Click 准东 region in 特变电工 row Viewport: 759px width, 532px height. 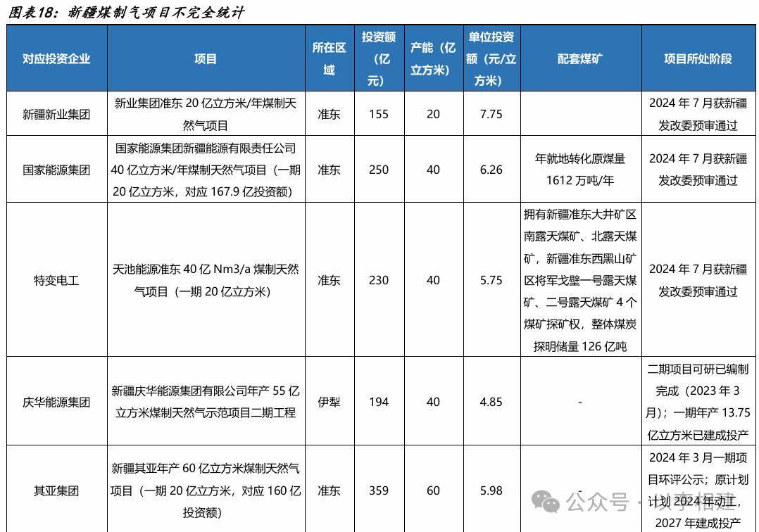tap(330, 281)
